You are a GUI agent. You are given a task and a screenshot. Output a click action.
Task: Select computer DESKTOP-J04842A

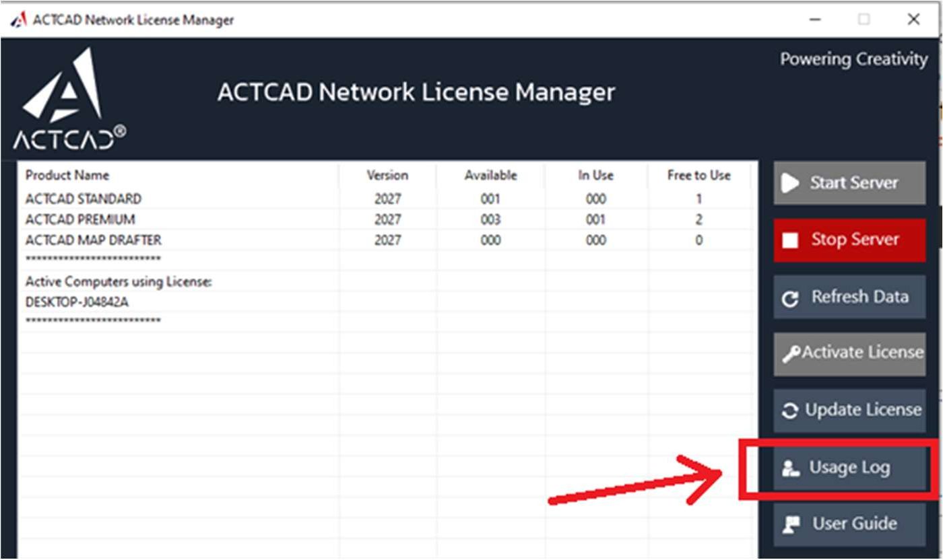tap(77, 302)
